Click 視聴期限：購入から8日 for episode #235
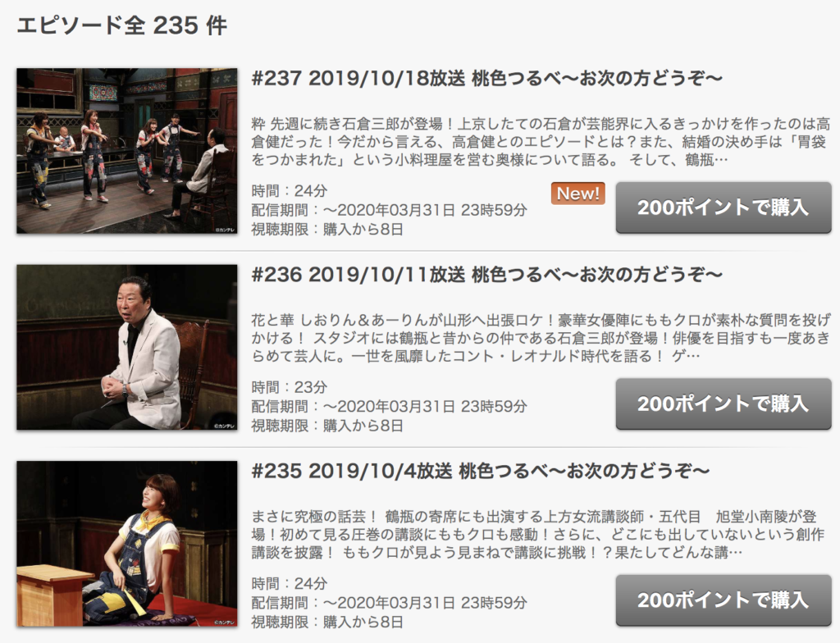Viewport: 840px width, 643px height. (x=327, y=622)
